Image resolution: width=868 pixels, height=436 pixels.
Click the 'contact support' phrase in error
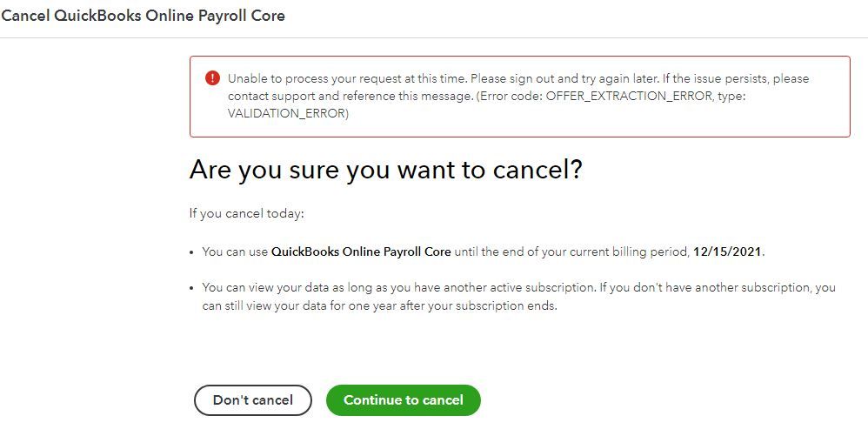pyautogui.click(x=268, y=97)
